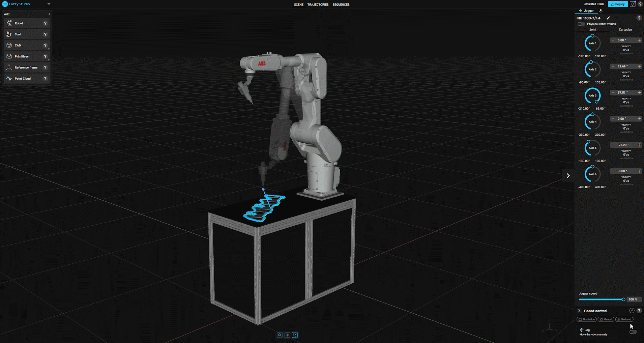
Task: Collapse the right side panel with the arrow
Action: pos(568,176)
